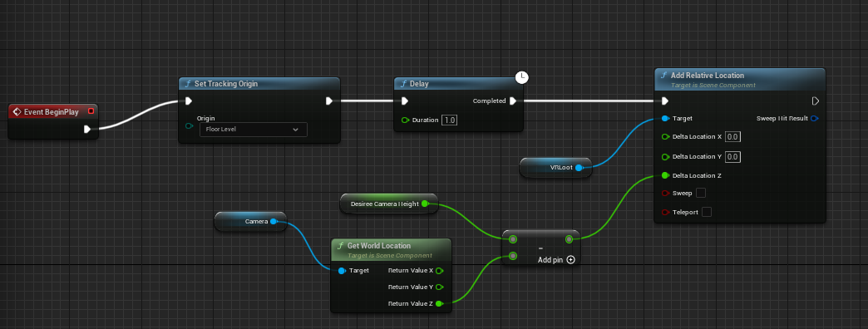Viewport: 868px width, 329px height.
Task: Click the Teleport boolean input pin
Action: click(x=665, y=212)
